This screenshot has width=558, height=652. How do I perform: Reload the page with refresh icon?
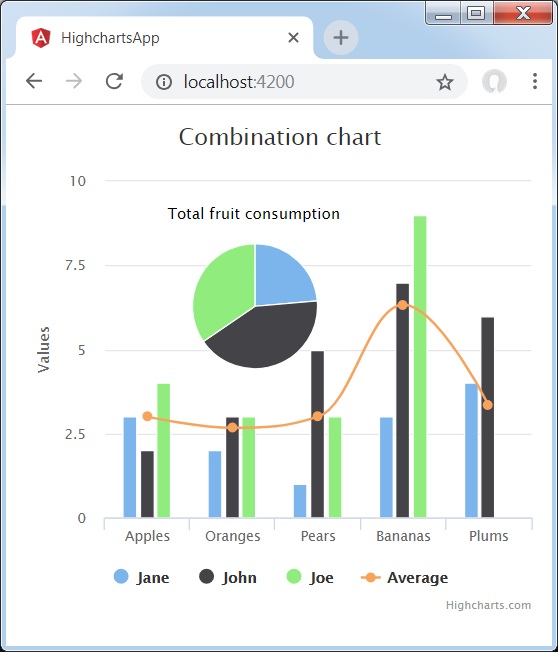[x=114, y=81]
